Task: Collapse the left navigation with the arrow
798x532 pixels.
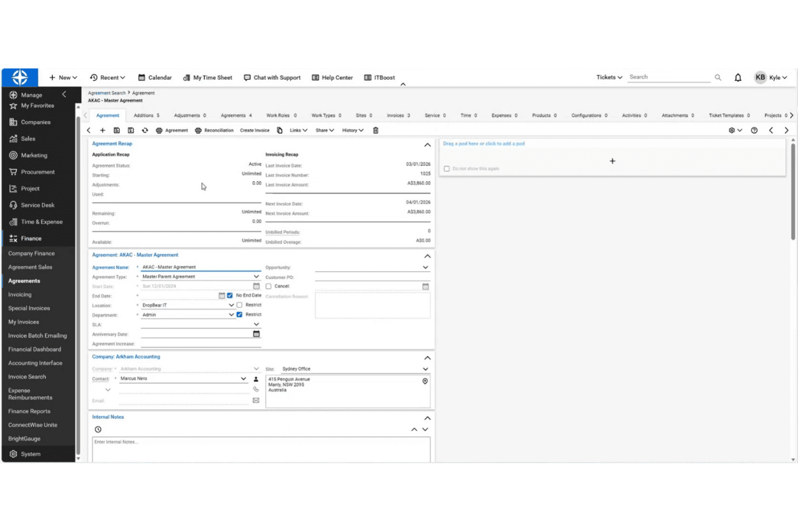Action: coord(64,94)
